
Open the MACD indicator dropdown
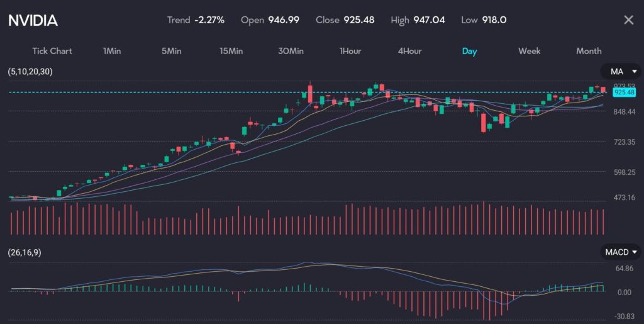619,252
